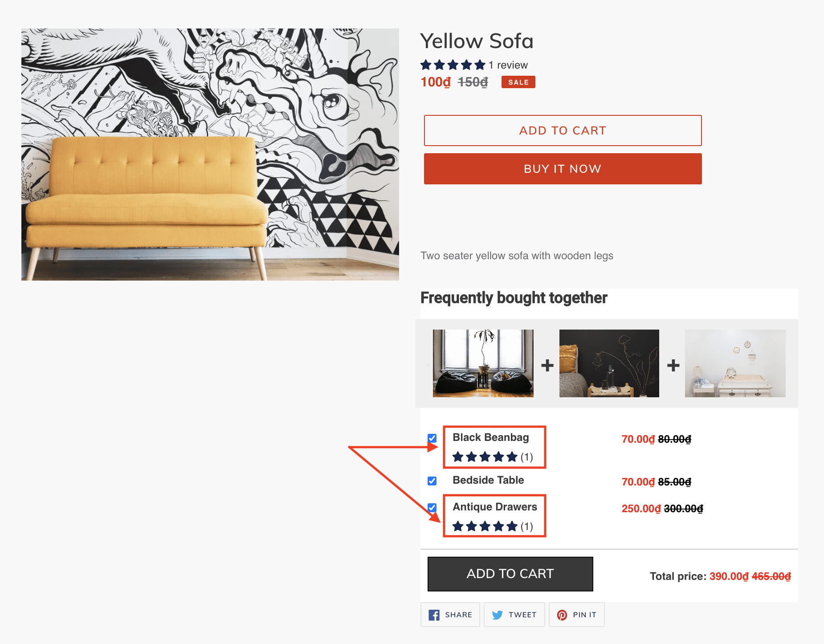Click the outlined ADD TO CART button
Screen dimensions: 824x644
[x=563, y=130]
